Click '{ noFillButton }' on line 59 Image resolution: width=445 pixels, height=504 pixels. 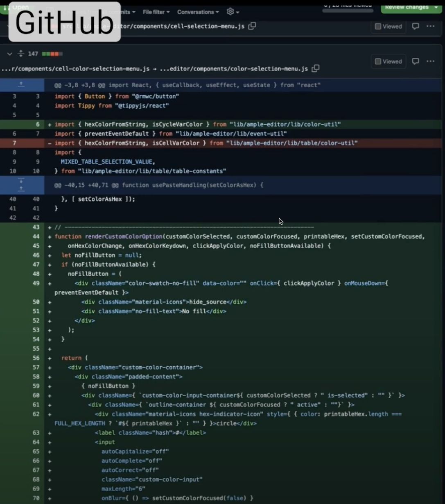click(108, 386)
